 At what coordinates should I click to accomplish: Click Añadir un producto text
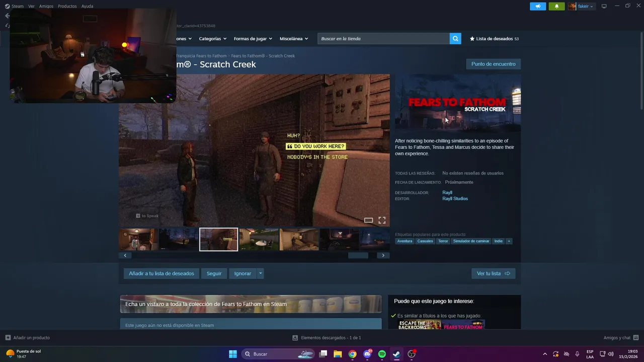(32, 338)
